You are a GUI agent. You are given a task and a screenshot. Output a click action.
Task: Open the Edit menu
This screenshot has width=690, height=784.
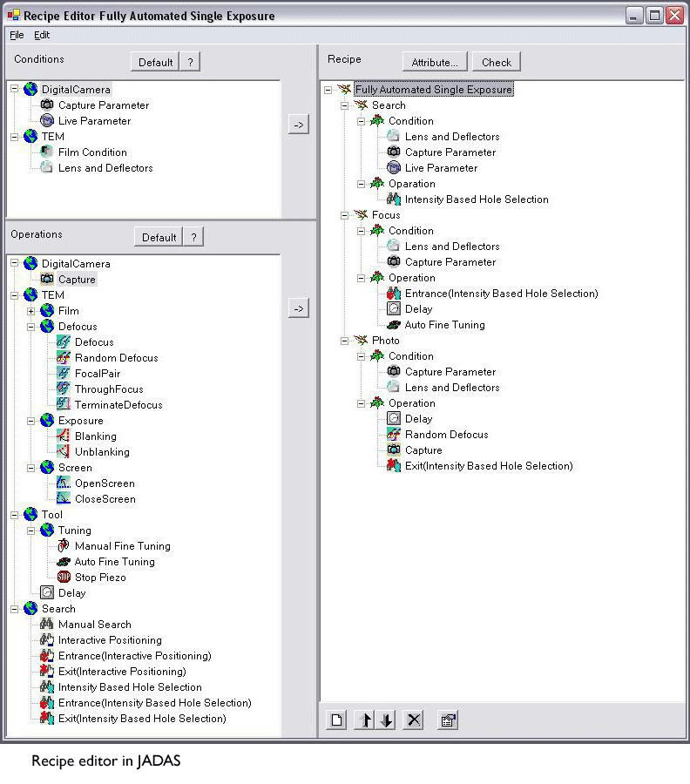click(x=42, y=35)
